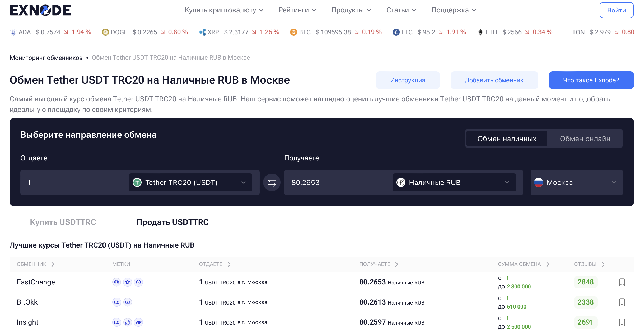Open the Мониторинг обменников breadcrumb link
Screen dimensions: 644x332
coord(46,57)
